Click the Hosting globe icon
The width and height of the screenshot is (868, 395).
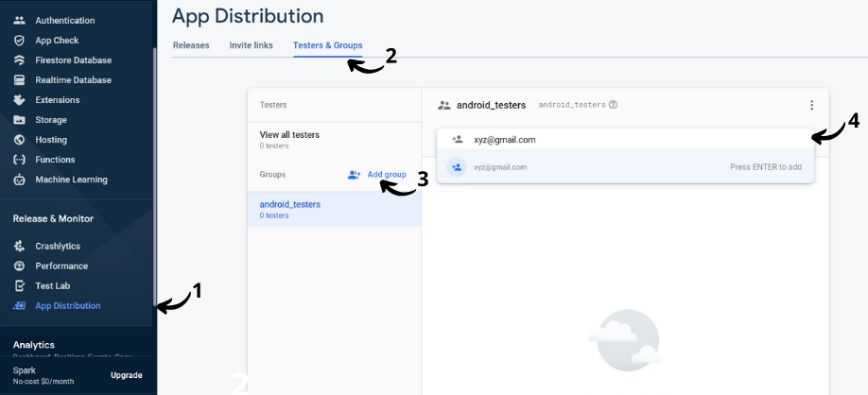pos(19,140)
